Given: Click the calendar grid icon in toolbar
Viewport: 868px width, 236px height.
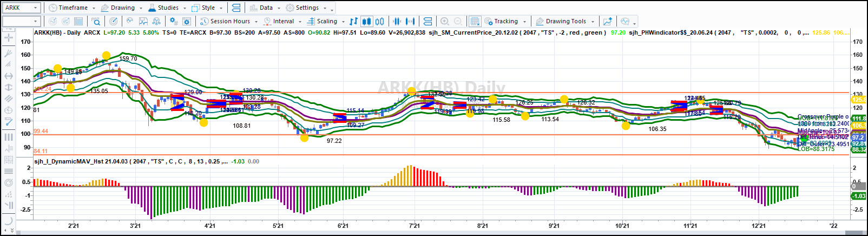Looking at the screenshot, I should tap(78, 21).
